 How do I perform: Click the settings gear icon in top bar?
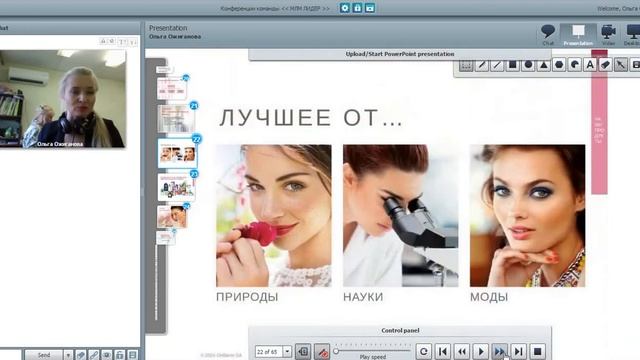[345, 8]
